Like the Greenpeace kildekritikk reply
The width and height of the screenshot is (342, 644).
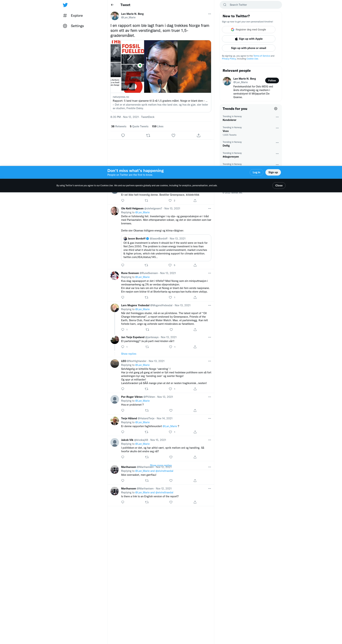pos(170,201)
